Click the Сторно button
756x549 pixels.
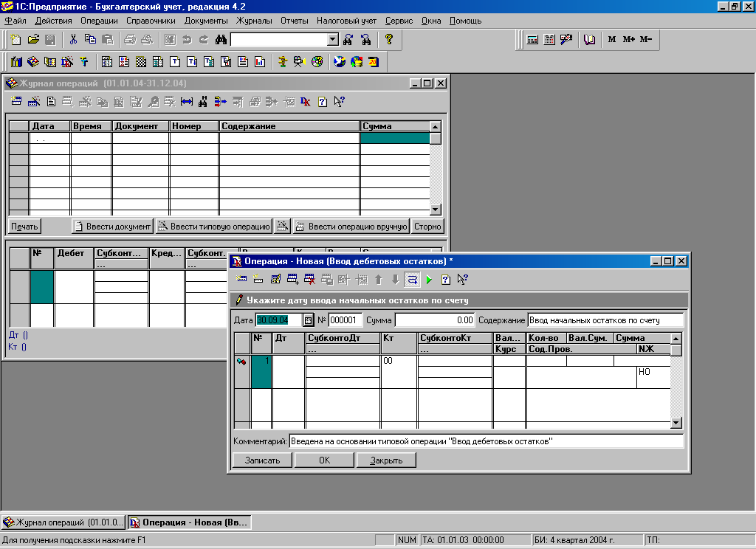(x=427, y=226)
